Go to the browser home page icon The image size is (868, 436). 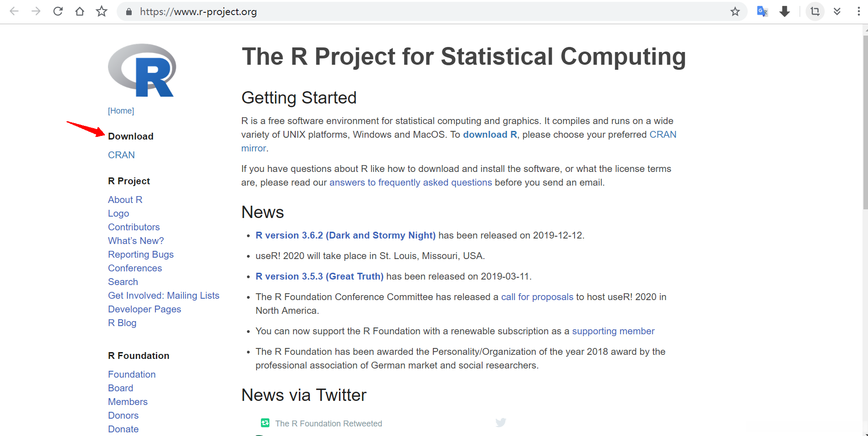click(x=80, y=11)
